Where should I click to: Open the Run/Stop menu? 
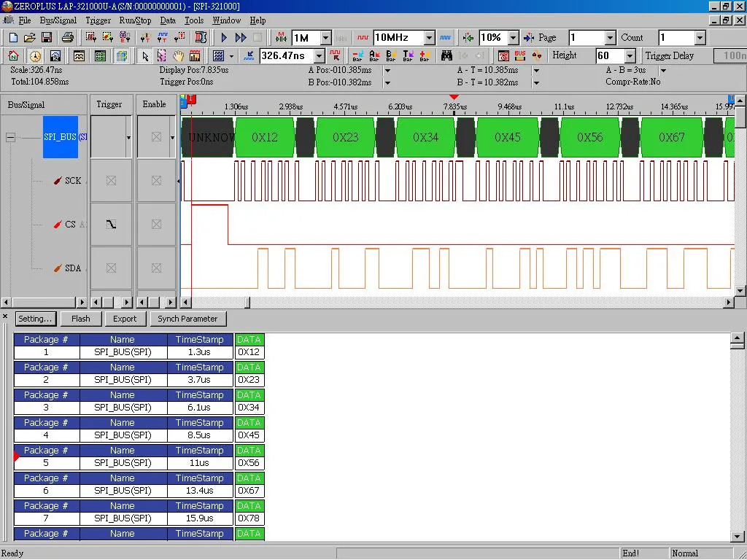[x=135, y=20]
